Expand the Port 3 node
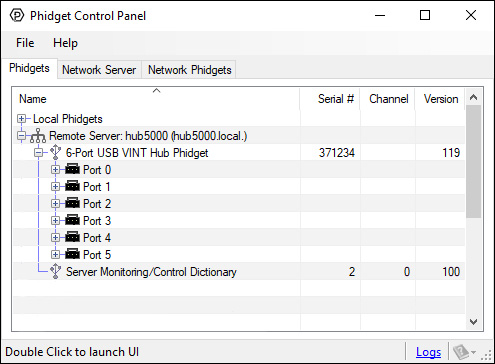495x364 pixels. coord(56,221)
